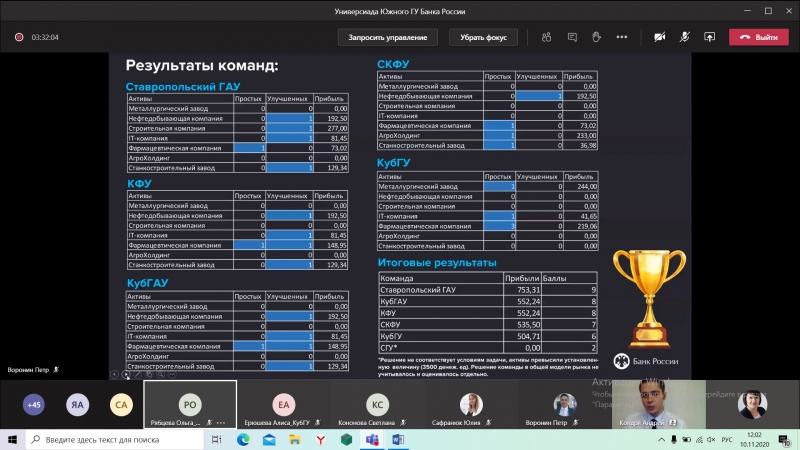Select Кондря Андрей video tile

(x=659, y=404)
